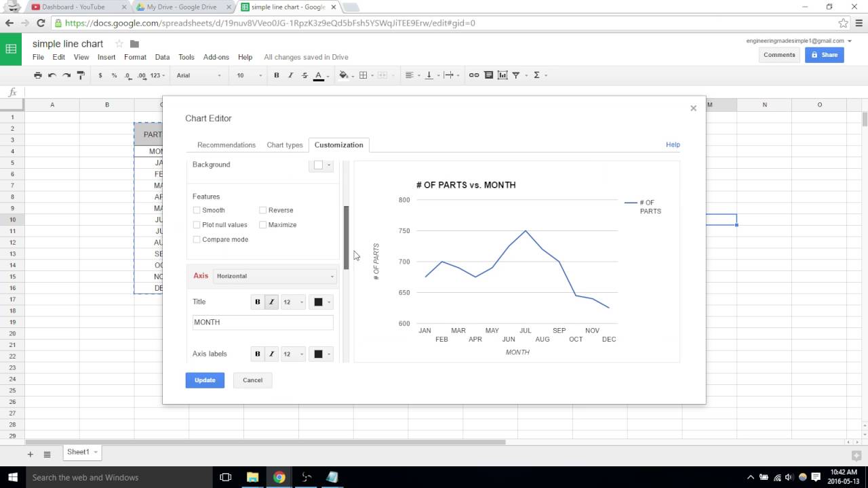
Task: Make axis title bold
Action: click(x=257, y=302)
